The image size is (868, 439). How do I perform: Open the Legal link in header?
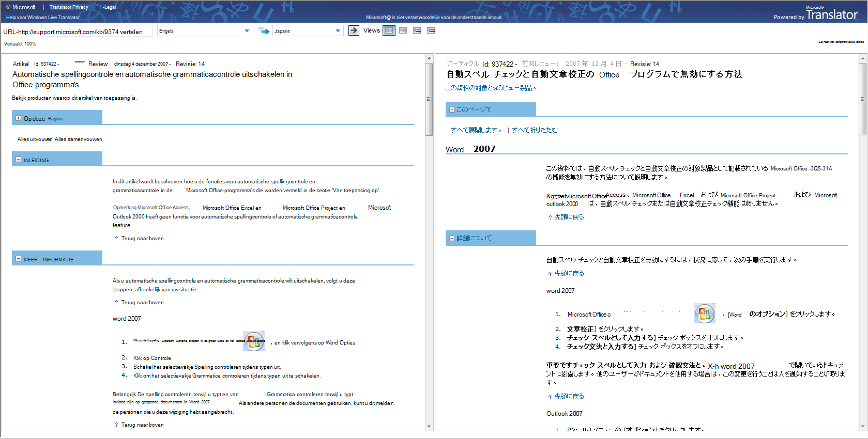pyautogui.click(x=109, y=7)
